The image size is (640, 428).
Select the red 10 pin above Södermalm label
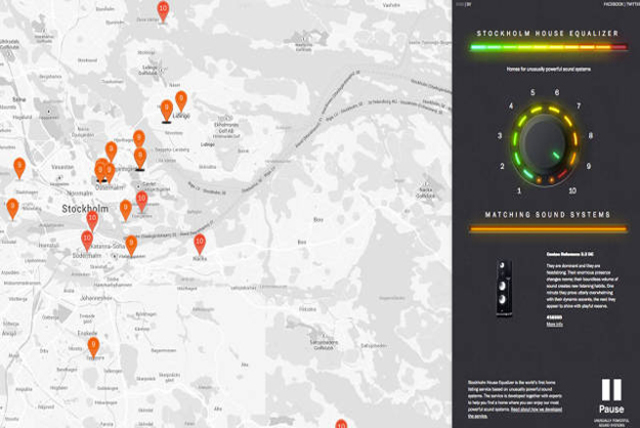87,240
